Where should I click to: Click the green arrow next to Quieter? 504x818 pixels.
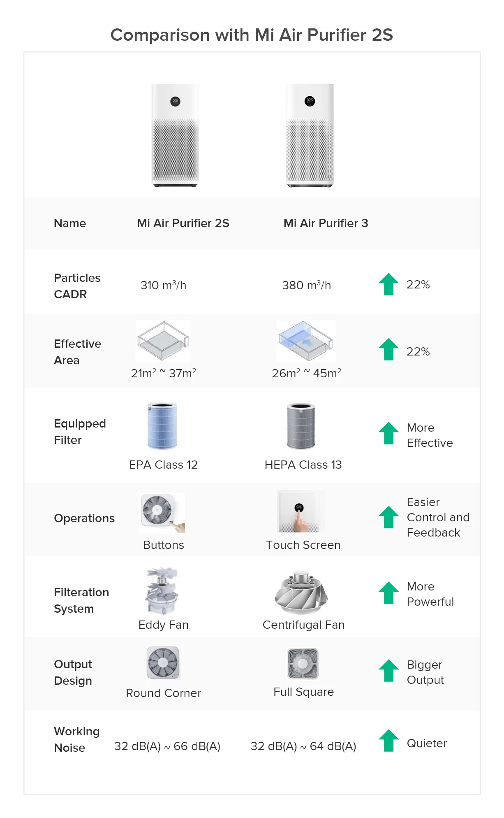pos(388,741)
